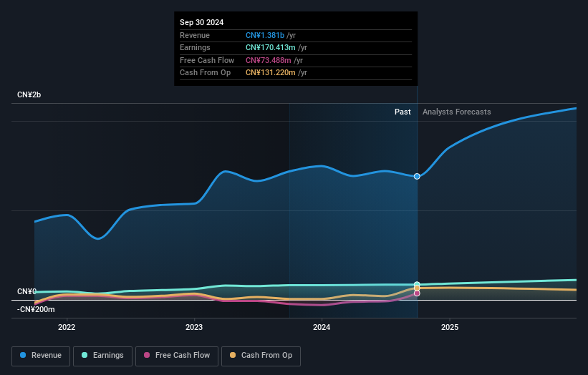588x375 pixels.
Task: Click the 2025 x-axis label
Action: pos(450,328)
